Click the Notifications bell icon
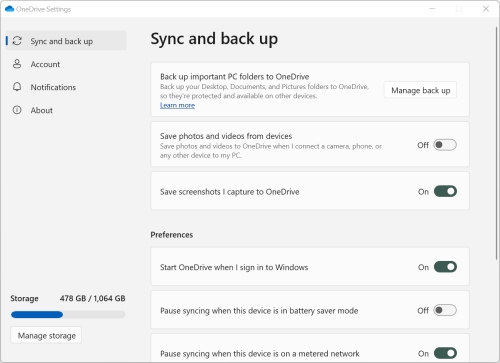500x363 pixels. tap(17, 87)
